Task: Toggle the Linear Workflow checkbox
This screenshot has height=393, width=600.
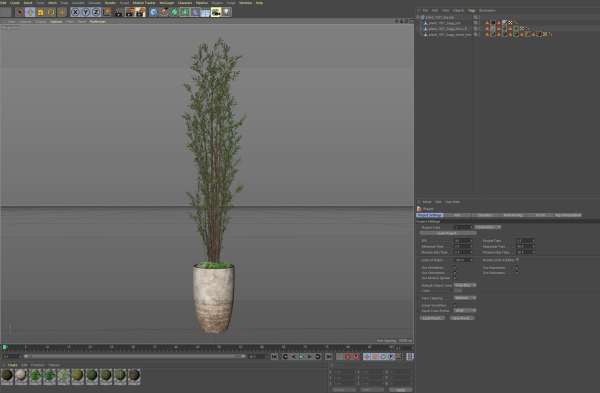Action: [x=455, y=305]
